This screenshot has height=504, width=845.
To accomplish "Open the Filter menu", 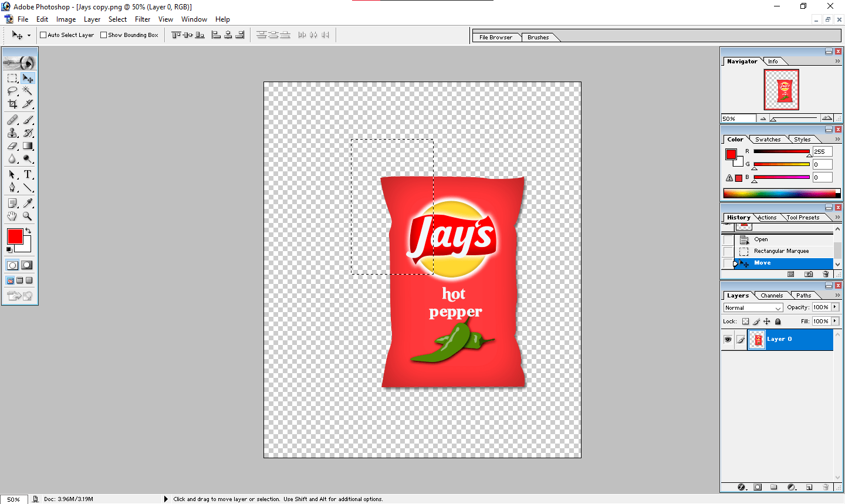I will click(x=143, y=19).
